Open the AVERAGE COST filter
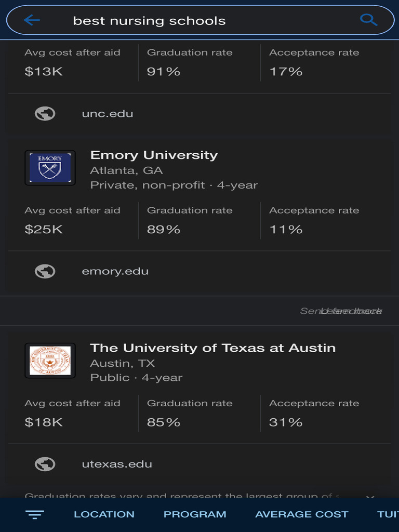 click(302, 514)
